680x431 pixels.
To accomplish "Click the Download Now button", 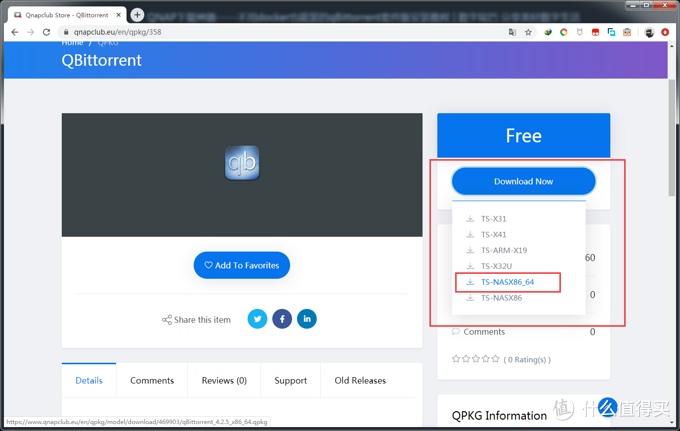I will [523, 181].
